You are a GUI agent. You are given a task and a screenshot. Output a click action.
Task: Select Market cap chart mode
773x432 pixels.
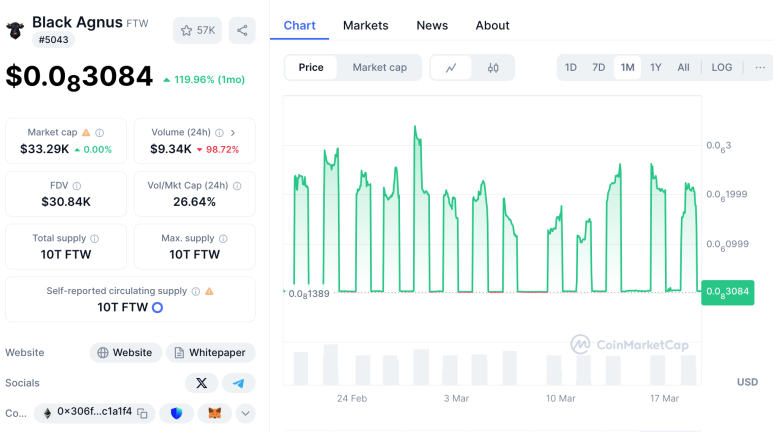tap(380, 68)
